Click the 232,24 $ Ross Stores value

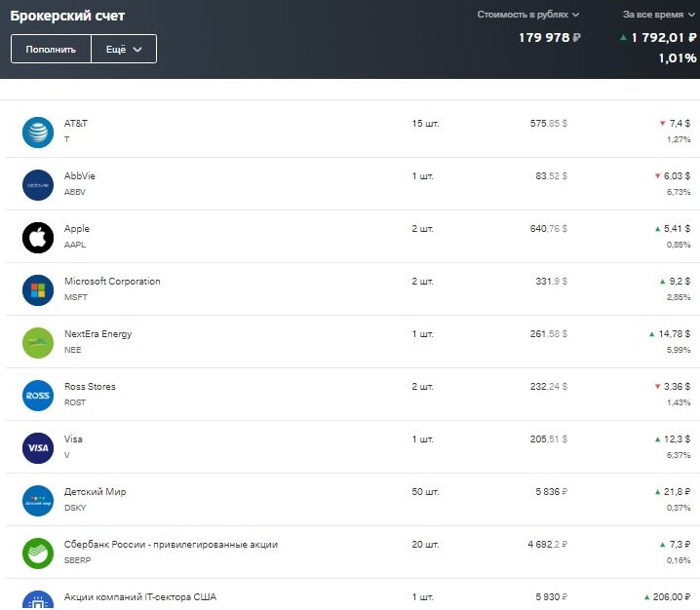(549, 387)
